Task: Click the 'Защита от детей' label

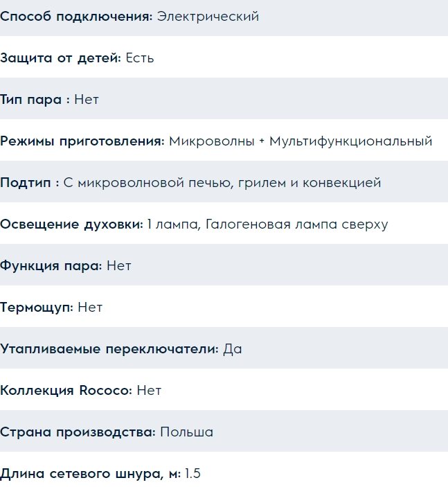Action: [61, 58]
